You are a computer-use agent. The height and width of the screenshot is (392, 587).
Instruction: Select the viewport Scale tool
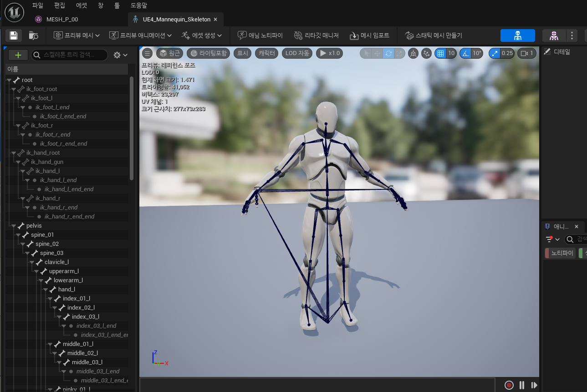coord(399,53)
